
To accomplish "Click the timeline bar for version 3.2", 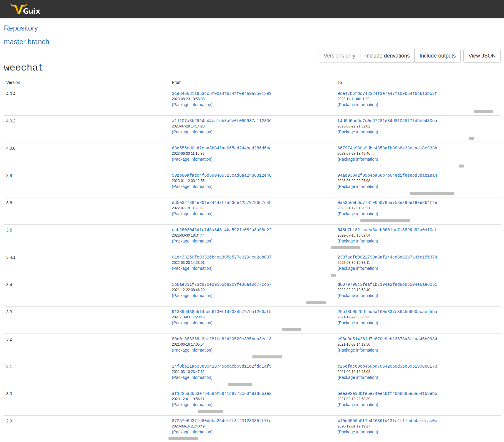I will pos(267,357).
